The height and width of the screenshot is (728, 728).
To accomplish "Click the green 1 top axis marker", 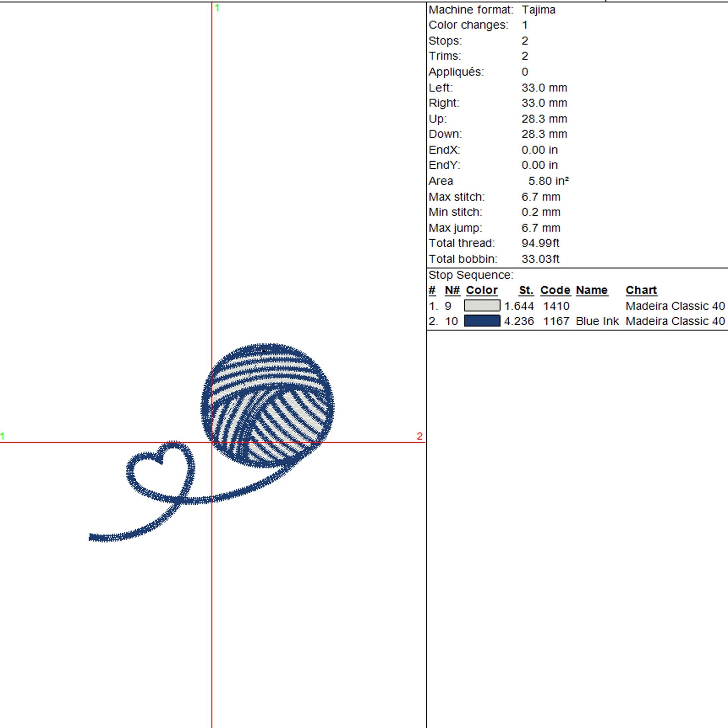I will 217,8.
